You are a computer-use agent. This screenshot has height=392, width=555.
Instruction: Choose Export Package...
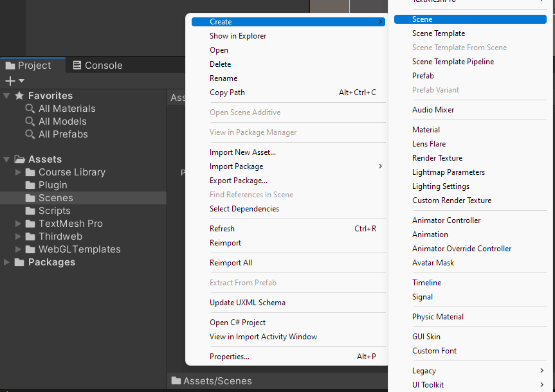pyautogui.click(x=289, y=181)
